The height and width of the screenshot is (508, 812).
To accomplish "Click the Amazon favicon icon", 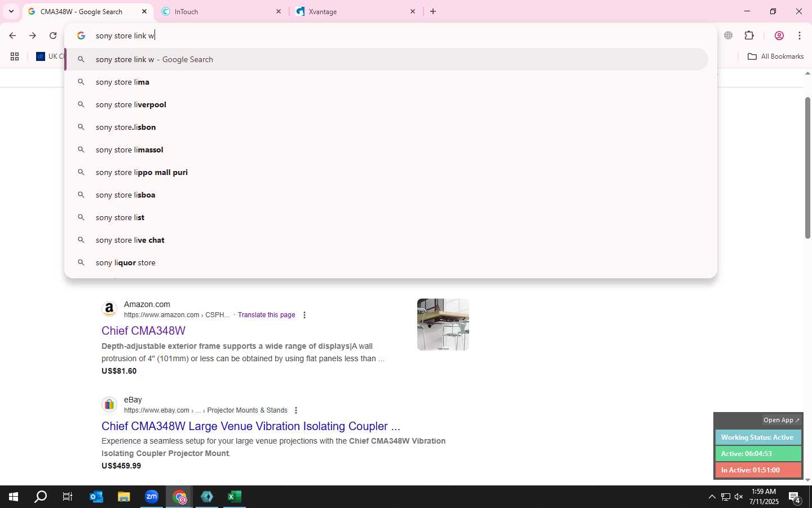I will coord(109,309).
